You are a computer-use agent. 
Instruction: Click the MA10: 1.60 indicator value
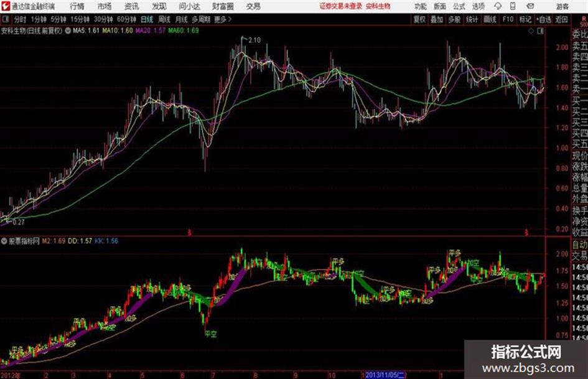[x=118, y=30]
